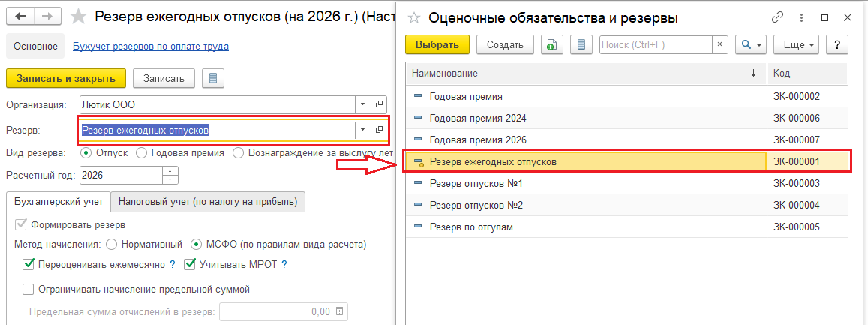Image resolution: width=868 pixels, height=325 pixels.
Task: Click the forward navigation arrow
Action: 47,16
